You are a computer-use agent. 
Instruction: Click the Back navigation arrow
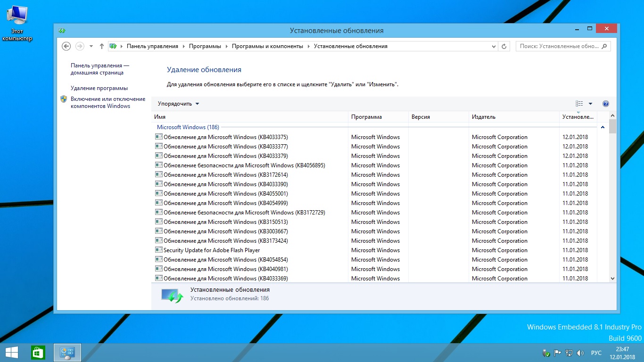tap(66, 46)
